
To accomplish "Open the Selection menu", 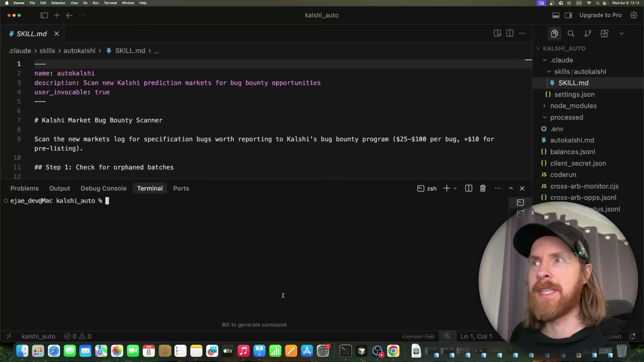I will 58,3.
